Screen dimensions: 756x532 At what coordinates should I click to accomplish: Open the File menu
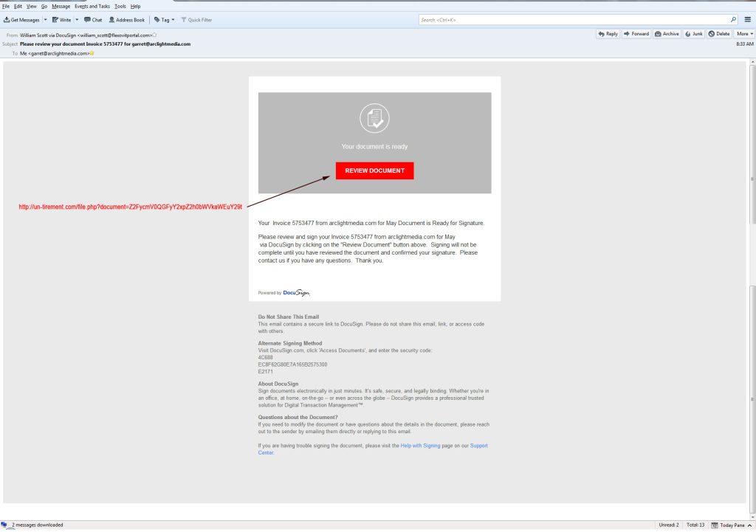6,6
